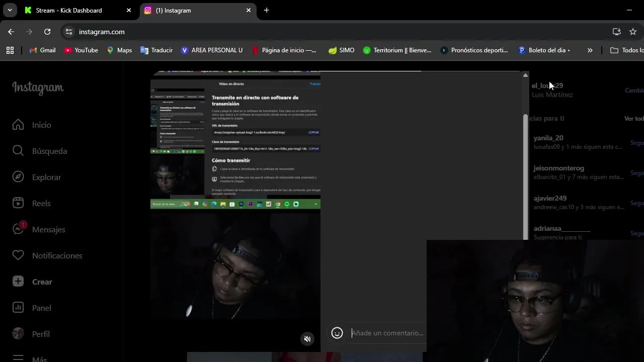
Task: Open the Chrome apps grid icon
Action: pyautogui.click(x=10, y=50)
